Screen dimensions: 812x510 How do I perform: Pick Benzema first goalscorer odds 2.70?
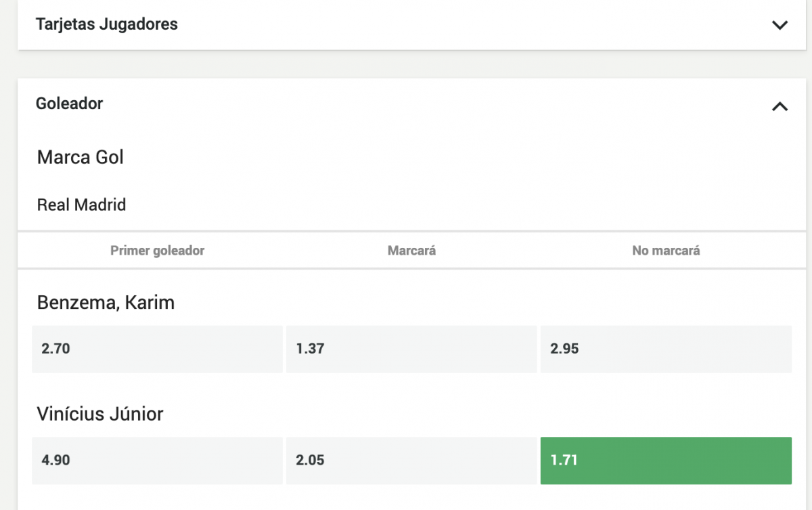click(157, 349)
